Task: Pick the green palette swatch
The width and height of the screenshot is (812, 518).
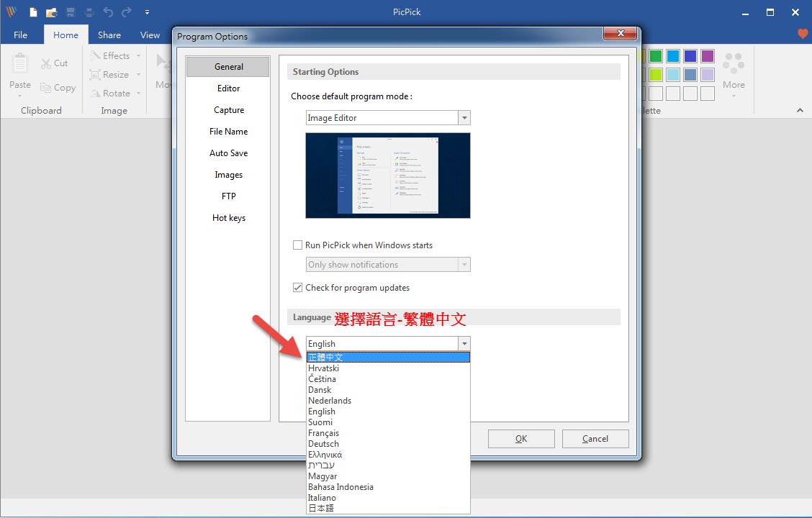Action: tap(656, 56)
